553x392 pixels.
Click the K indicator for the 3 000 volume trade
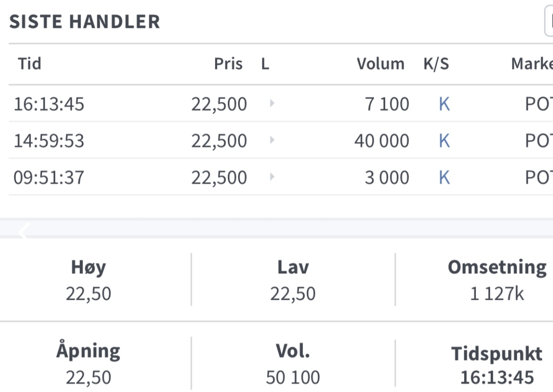[x=444, y=177]
